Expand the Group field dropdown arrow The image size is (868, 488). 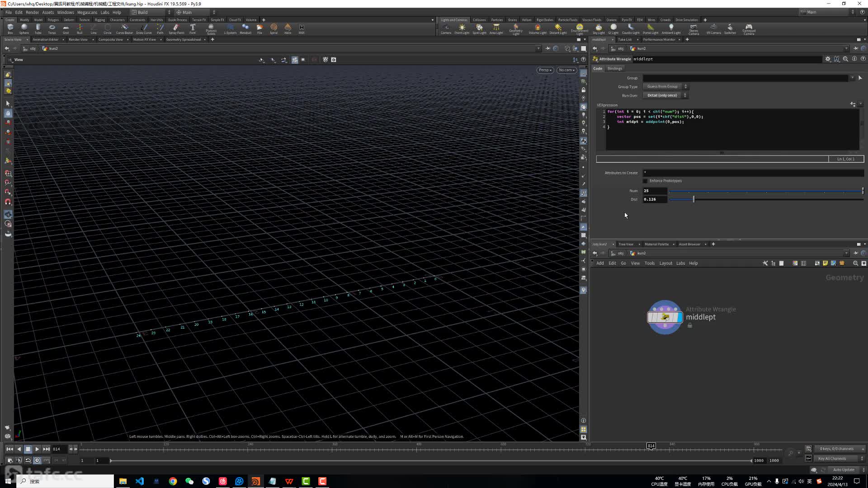(852, 78)
